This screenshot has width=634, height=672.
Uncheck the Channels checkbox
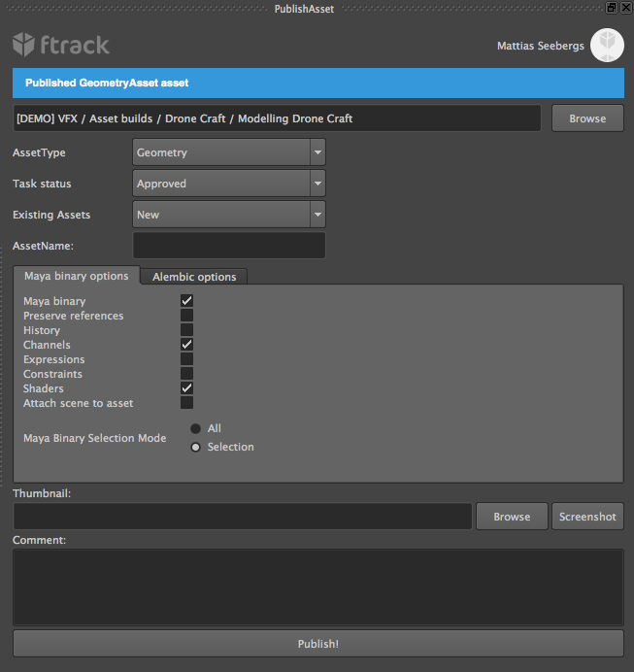186,345
